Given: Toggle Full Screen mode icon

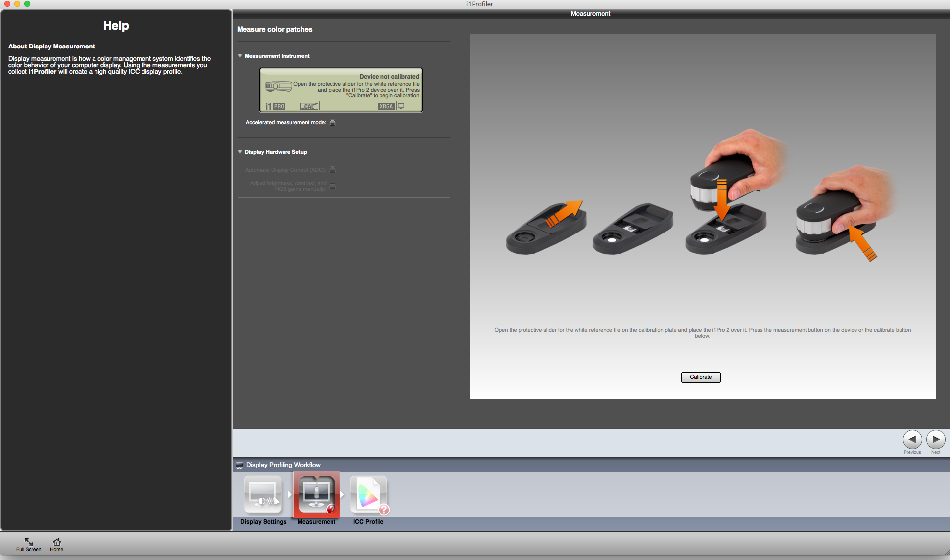Looking at the screenshot, I should pos(29,543).
